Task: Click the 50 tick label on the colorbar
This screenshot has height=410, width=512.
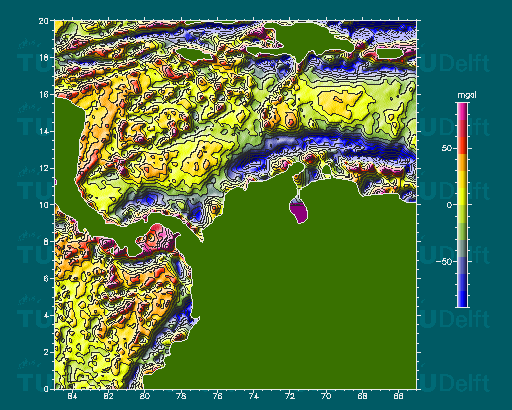Action: pyautogui.click(x=447, y=148)
